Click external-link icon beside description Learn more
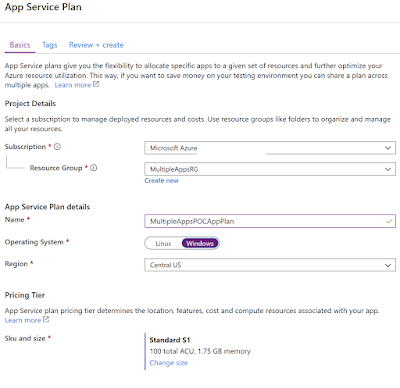 (96, 84)
